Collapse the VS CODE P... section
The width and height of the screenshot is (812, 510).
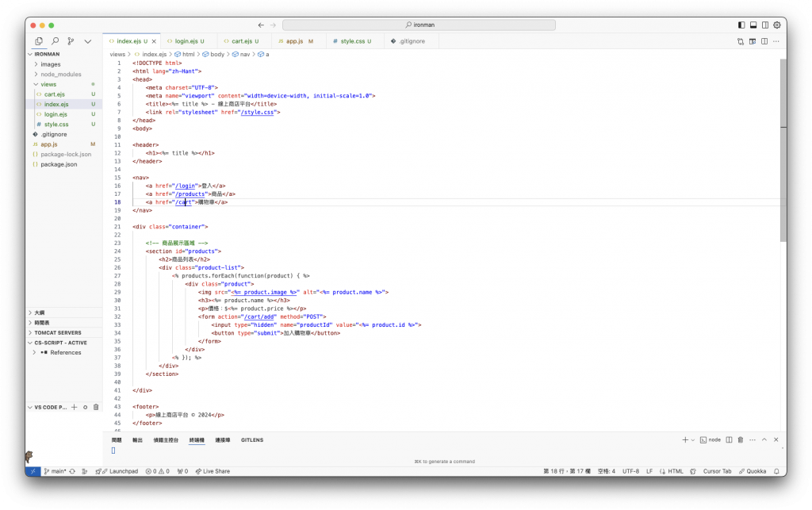[x=50, y=408]
